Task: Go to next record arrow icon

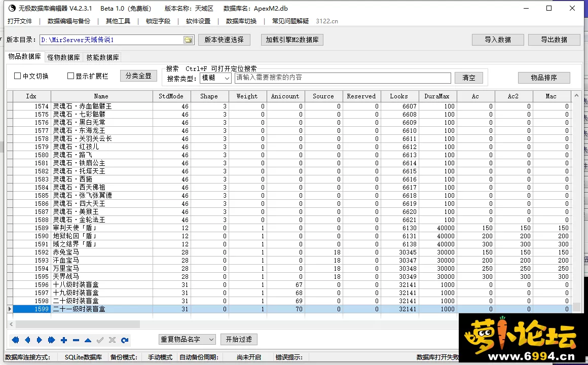Action: tap(40, 340)
